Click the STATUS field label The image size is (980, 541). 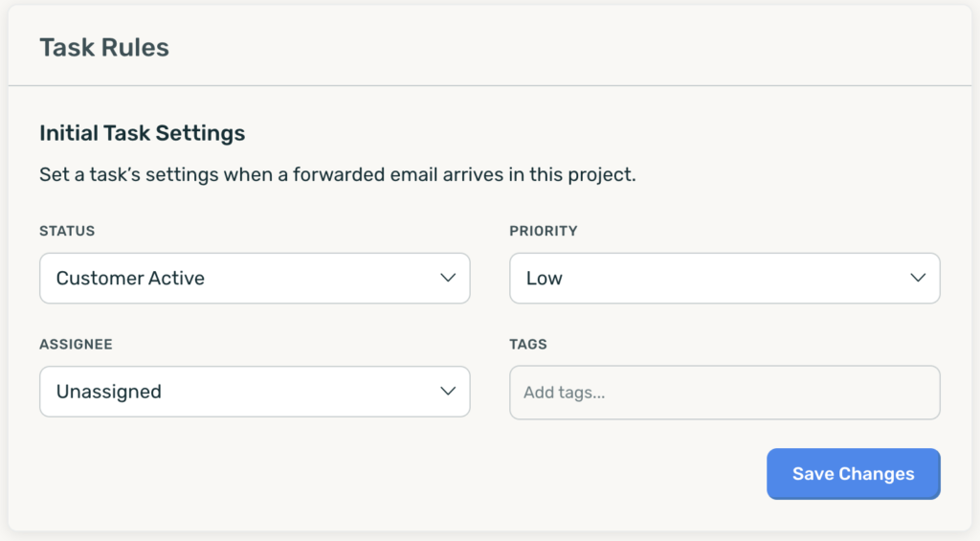tap(67, 231)
